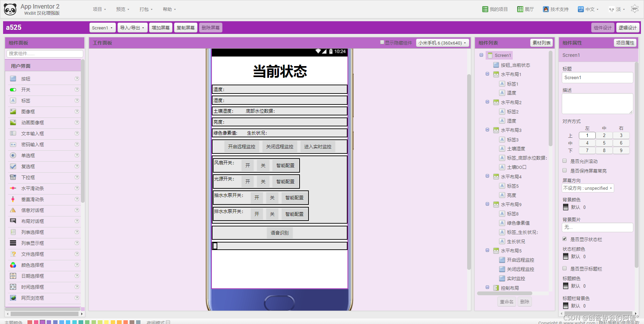Select the 按钮 component icon in palette
This screenshot has height=324, width=644.
(x=13, y=78)
